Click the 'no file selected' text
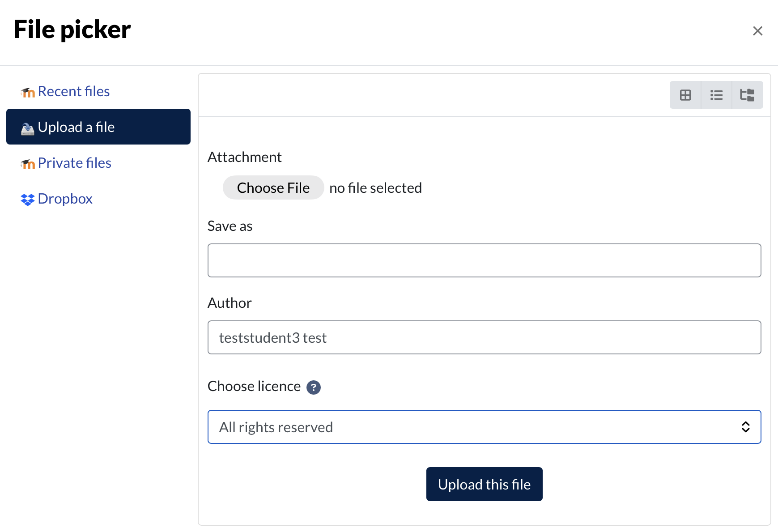Viewport: 778px width, 532px height. pyautogui.click(x=375, y=188)
